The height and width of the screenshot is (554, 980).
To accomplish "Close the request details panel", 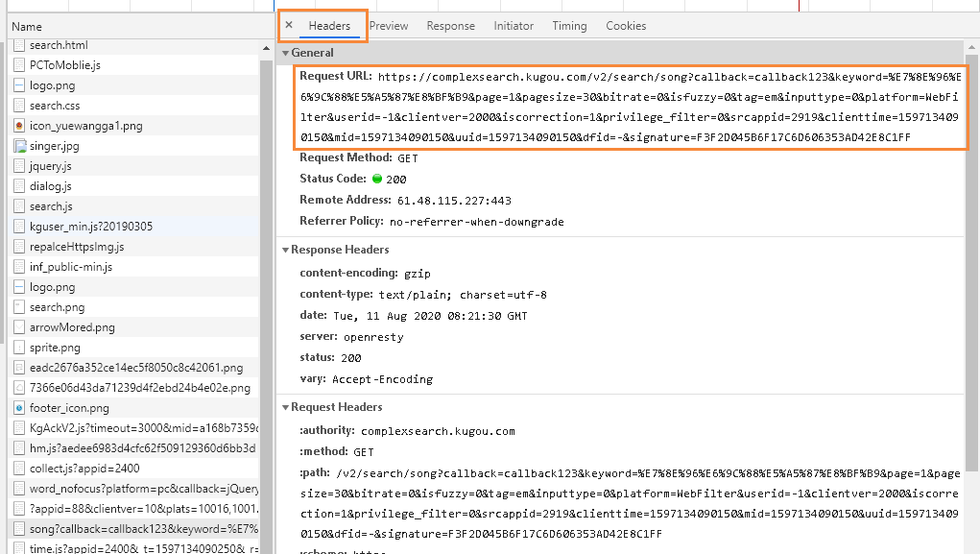I will [x=289, y=25].
